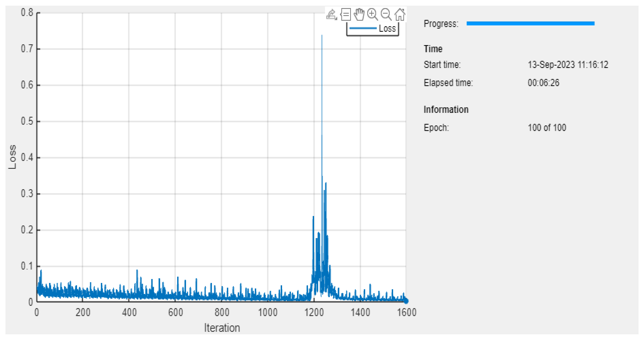Click the Loss legend label

coord(387,29)
